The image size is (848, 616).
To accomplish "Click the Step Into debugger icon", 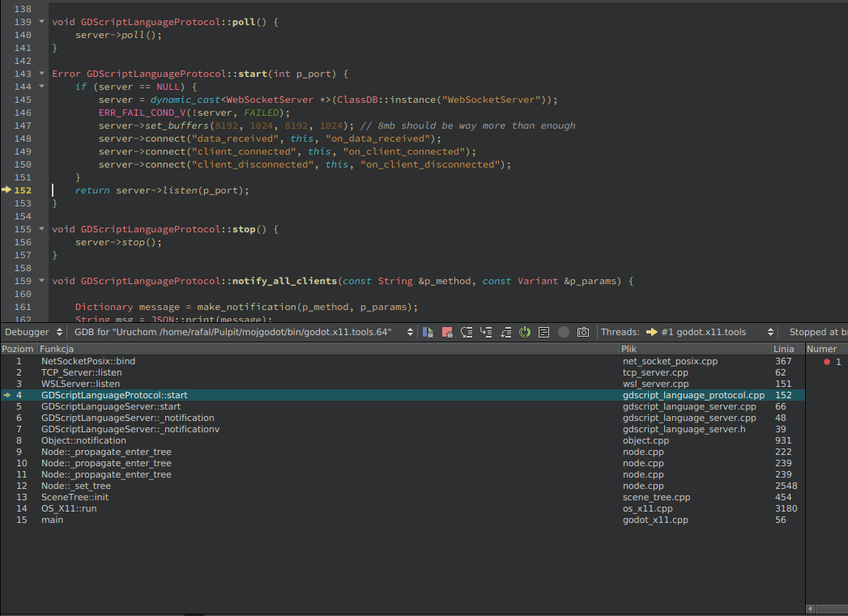I will (x=486, y=333).
